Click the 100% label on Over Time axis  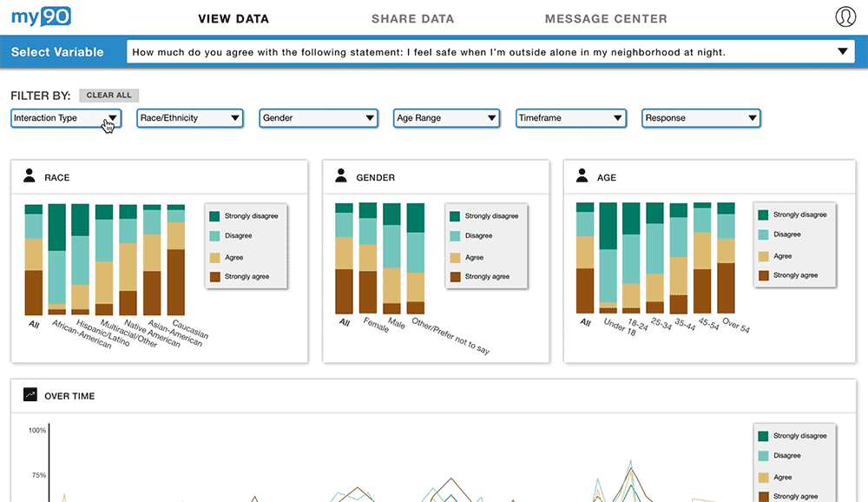pyautogui.click(x=37, y=431)
